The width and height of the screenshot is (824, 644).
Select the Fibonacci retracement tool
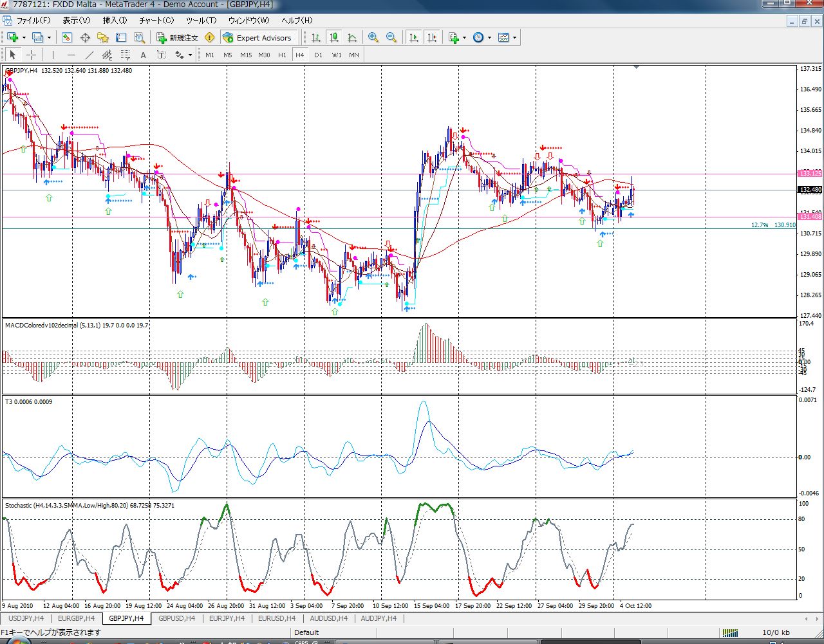pos(126,55)
